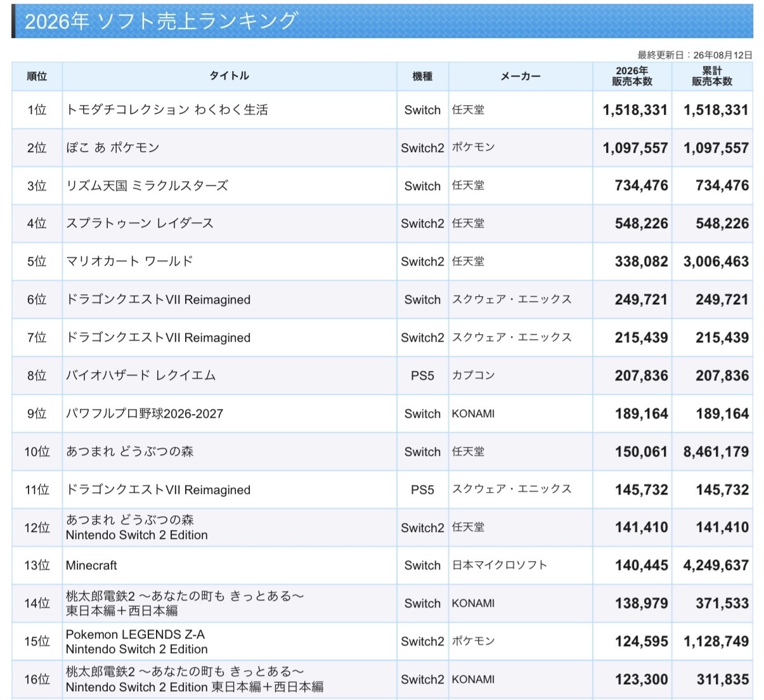Click the cumulative sales value 371,533

coord(722,603)
